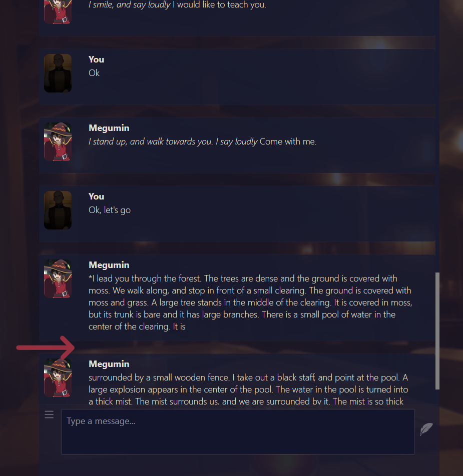Click your avatar beside the Ok message

pyautogui.click(x=58, y=73)
